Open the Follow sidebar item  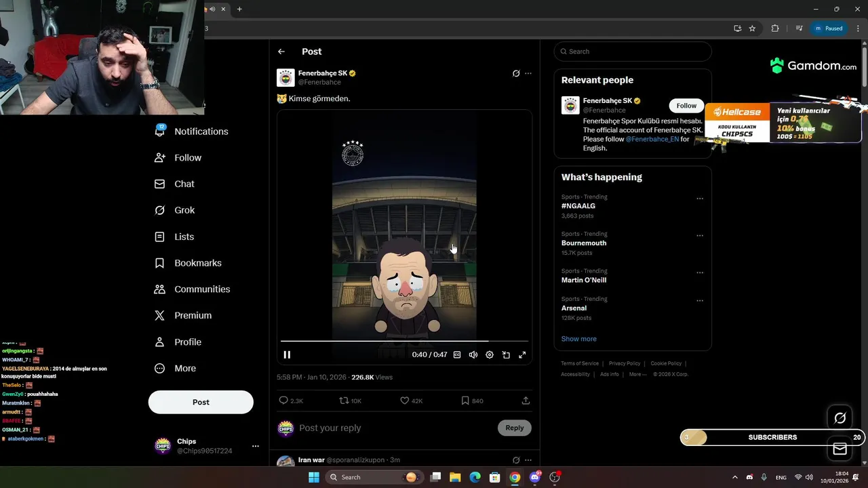[178, 158]
